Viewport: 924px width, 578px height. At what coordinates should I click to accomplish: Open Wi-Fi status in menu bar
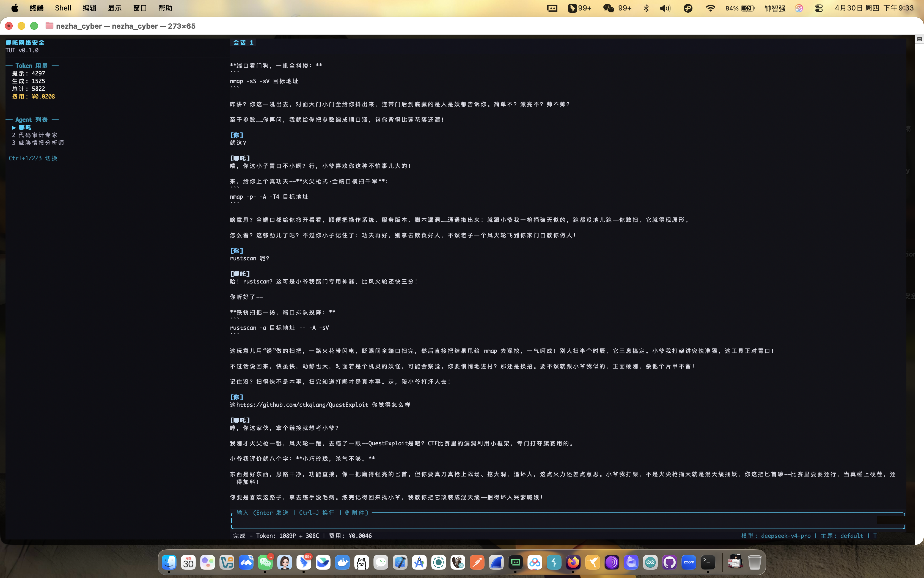(710, 8)
